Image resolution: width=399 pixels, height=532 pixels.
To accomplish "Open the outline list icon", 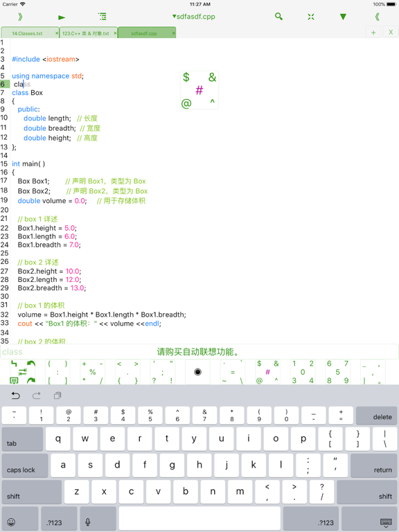I will click(x=102, y=17).
